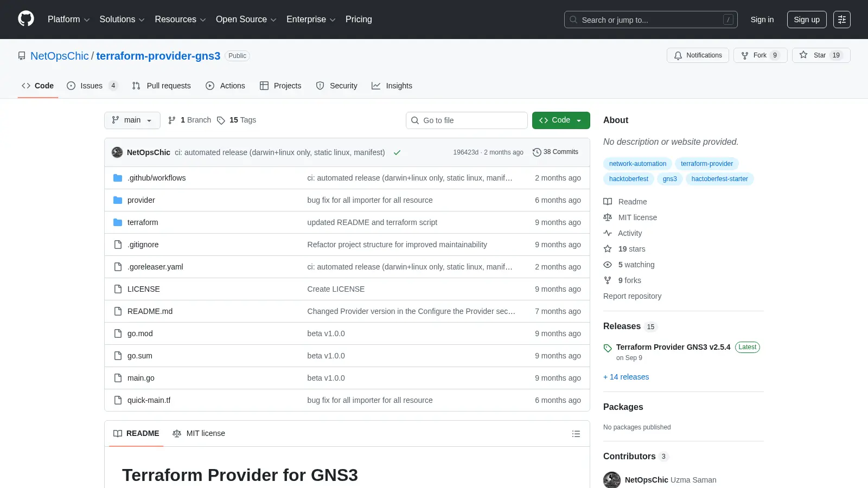Open the + 14 releases link
Image resolution: width=868 pixels, height=488 pixels.
[626, 377]
